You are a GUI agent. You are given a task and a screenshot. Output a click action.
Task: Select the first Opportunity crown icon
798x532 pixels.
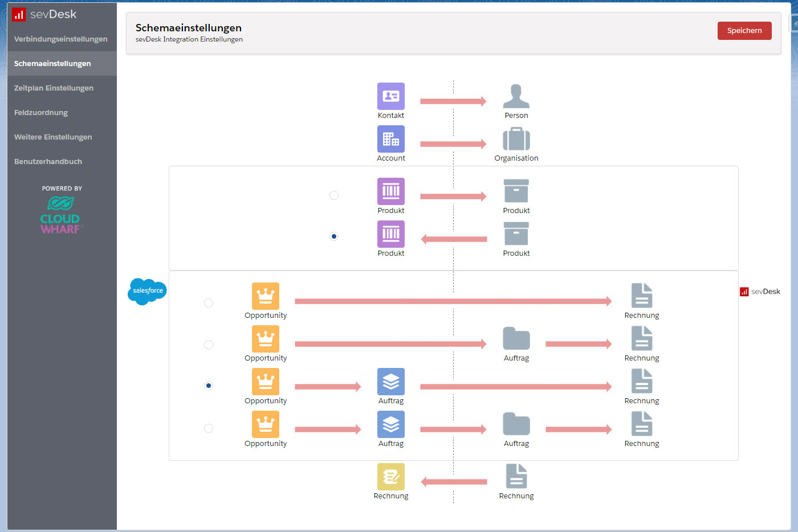(266, 297)
